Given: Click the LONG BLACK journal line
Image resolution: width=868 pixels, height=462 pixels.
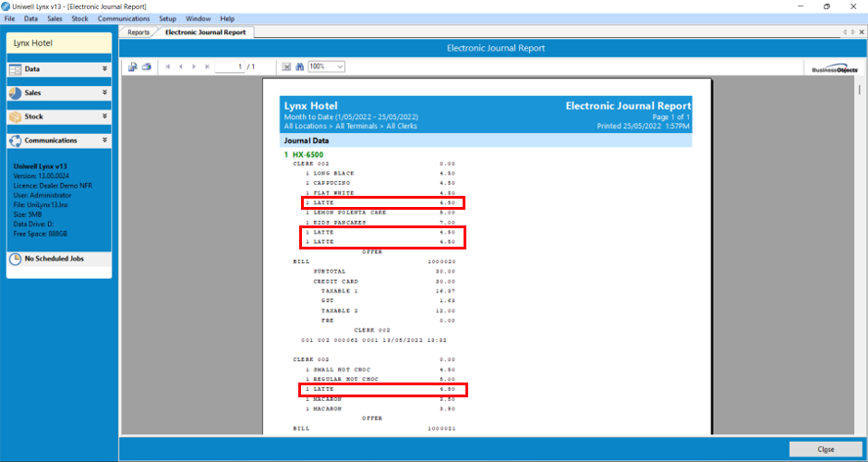Looking at the screenshot, I should tap(380, 174).
